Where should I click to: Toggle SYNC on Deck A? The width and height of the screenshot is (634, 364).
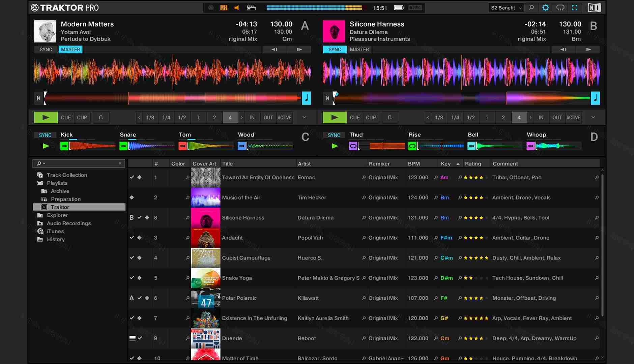[46, 50]
